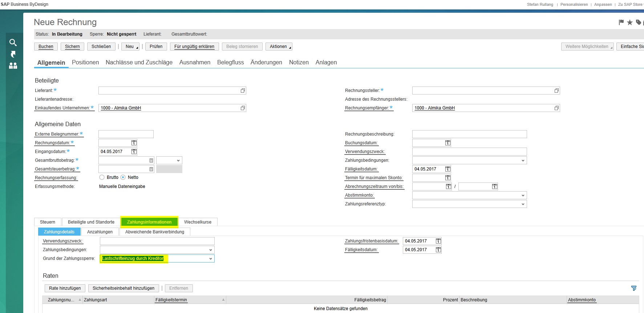This screenshot has height=313, width=644.
Task: Open the Abstimmkonto dropdown
Action: pos(523,195)
